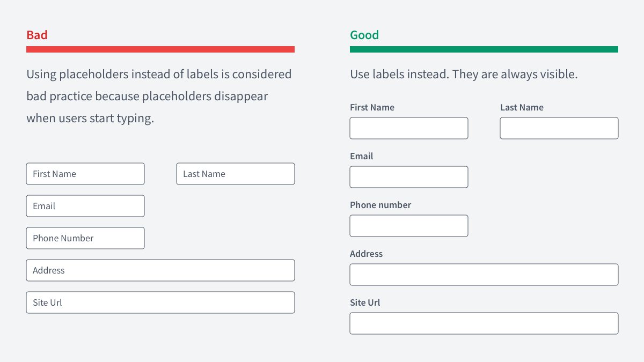The width and height of the screenshot is (644, 362).
Task: Focus the input below Email label
Action: tap(409, 177)
